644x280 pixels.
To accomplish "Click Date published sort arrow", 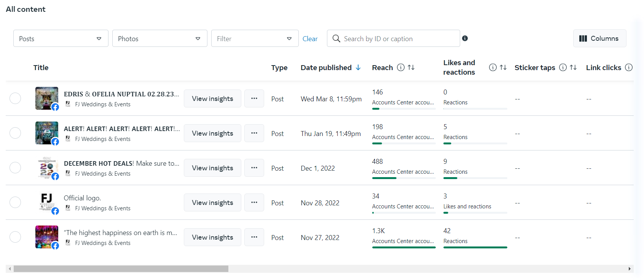I will tap(358, 67).
